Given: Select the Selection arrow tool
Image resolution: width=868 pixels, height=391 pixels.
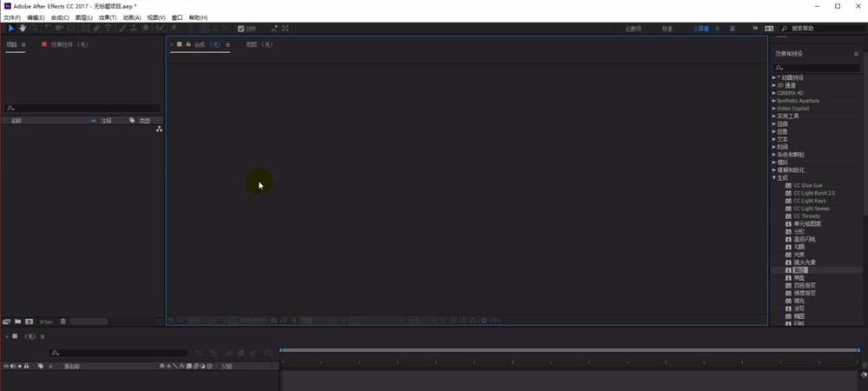Looking at the screenshot, I should point(11,29).
